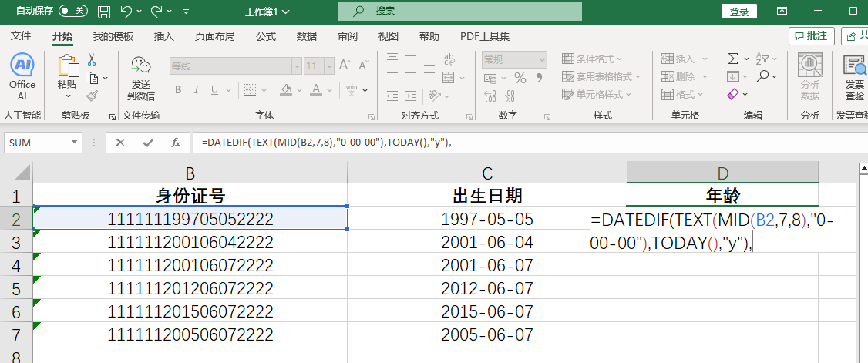Click the Comma Style icon
Viewport: 868px width, 363px height.
coord(539,78)
